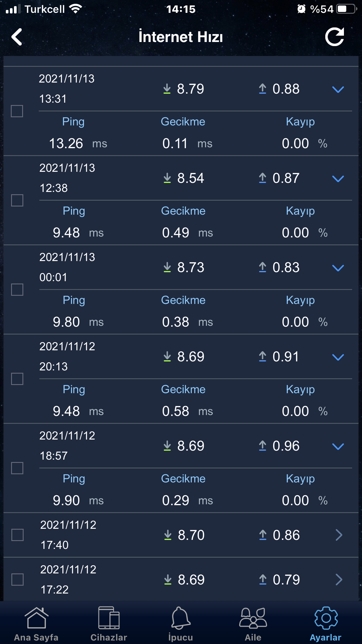Image resolution: width=362 pixels, height=644 pixels.
Task: Collapse the 2021/11/13 13:31 result details
Action: tap(338, 89)
